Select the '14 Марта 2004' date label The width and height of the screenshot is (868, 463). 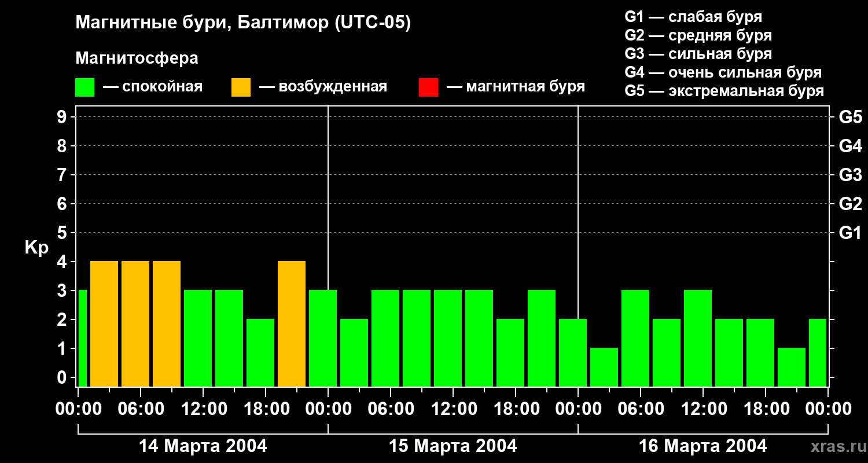(x=203, y=446)
